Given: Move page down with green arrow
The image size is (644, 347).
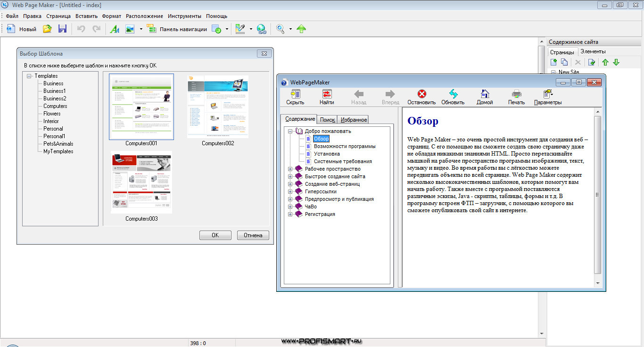Looking at the screenshot, I should tap(616, 62).
